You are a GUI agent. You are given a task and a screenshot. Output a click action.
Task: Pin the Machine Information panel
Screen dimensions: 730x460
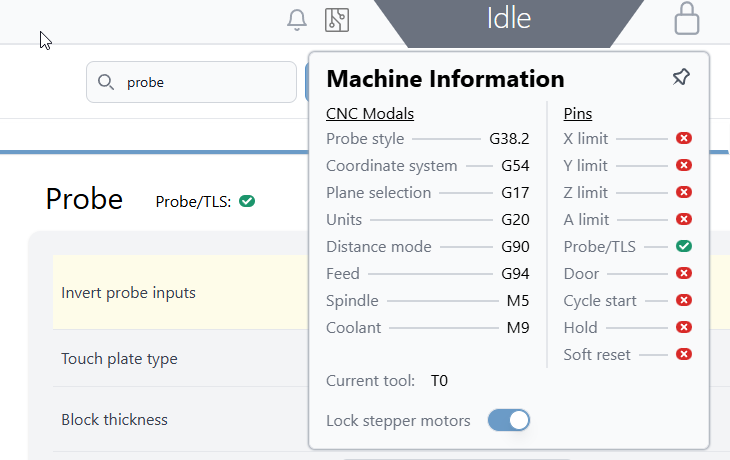(x=681, y=78)
